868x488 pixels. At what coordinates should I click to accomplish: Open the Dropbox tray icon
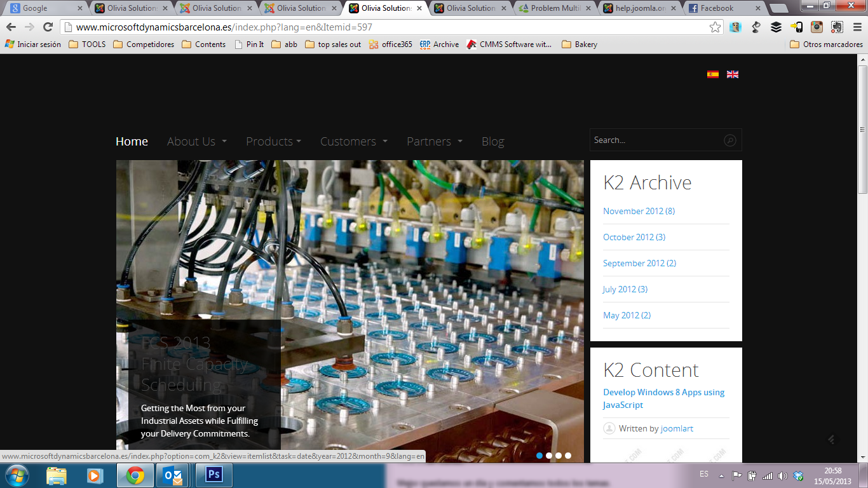799,475
